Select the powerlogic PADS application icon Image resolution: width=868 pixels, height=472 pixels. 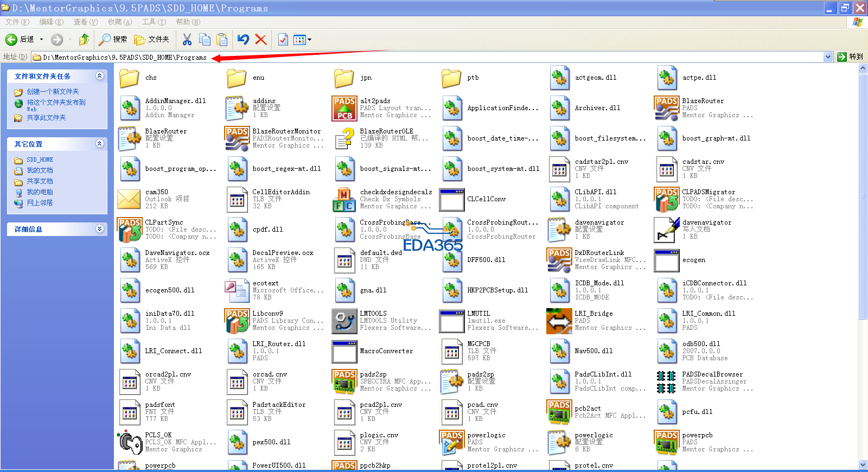(x=451, y=442)
